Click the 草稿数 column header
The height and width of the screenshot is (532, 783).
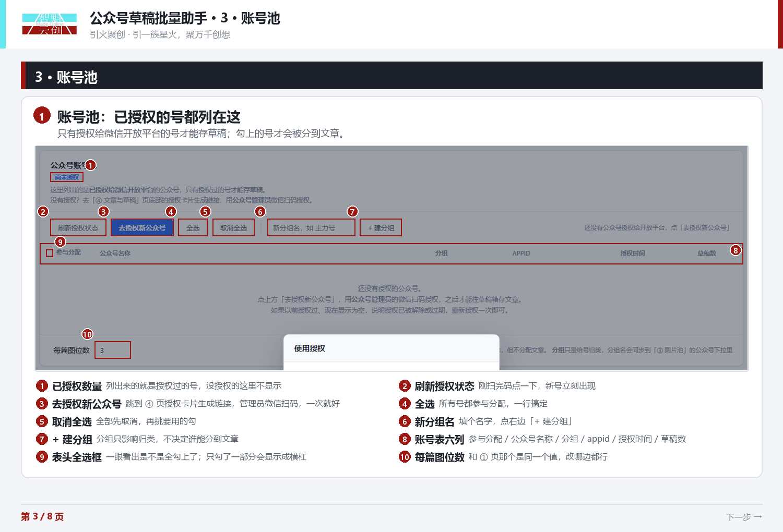pyautogui.click(x=707, y=253)
